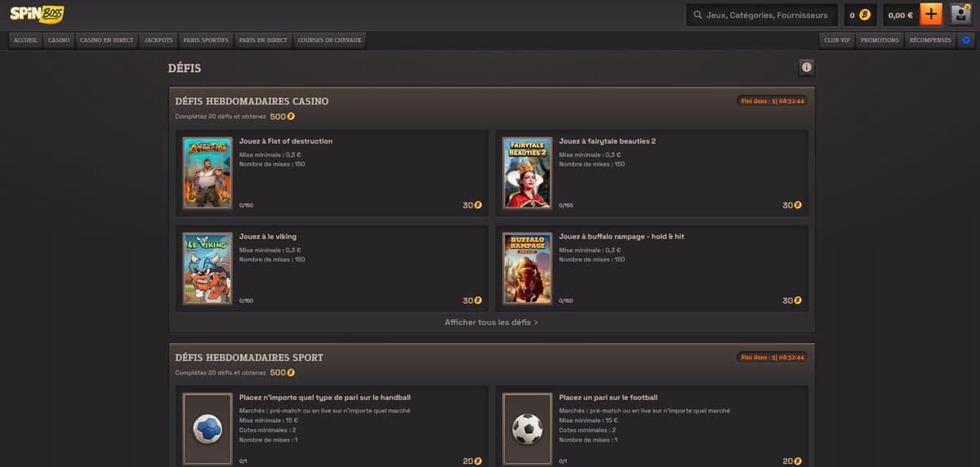Open Paris en direct menu

click(263, 39)
